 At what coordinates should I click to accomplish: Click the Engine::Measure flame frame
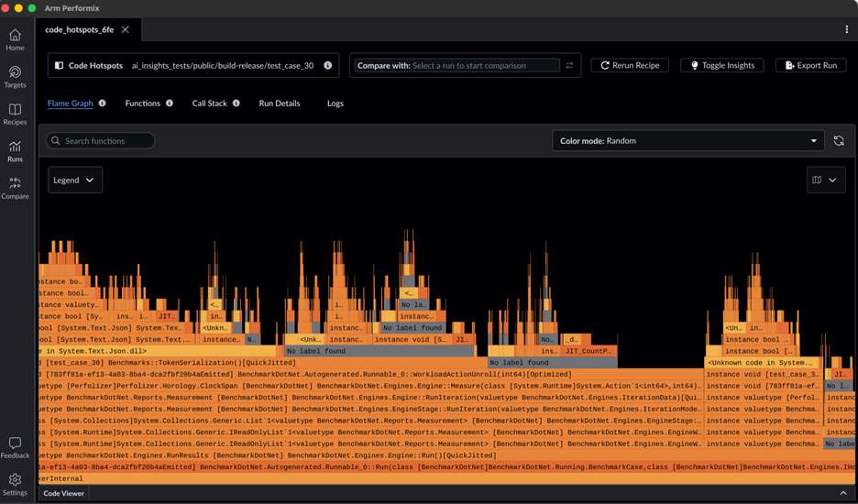click(370, 386)
